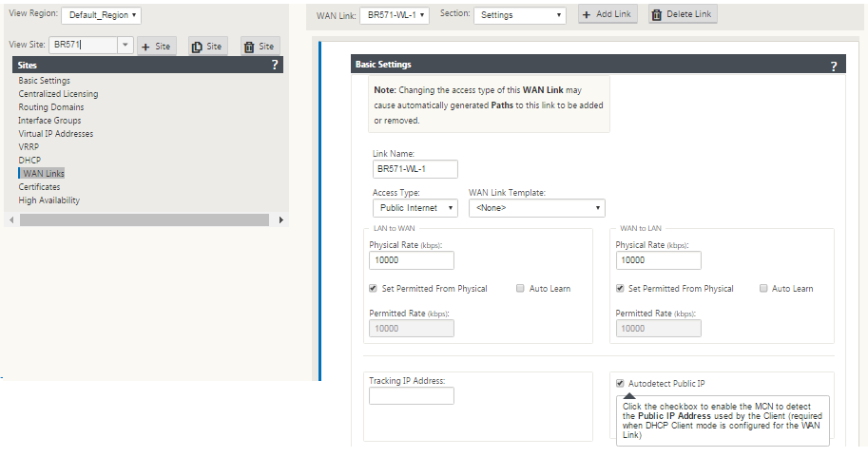The image size is (868, 457).
Task: Select Virtual IP Addresses menu entry
Action: point(55,134)
